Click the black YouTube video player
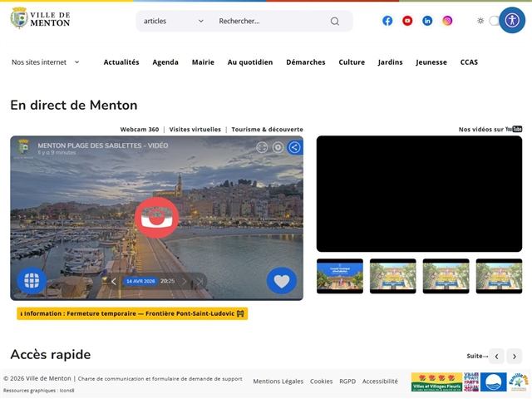532x399 pixels. pyautogui.click(x=419, y=194)
